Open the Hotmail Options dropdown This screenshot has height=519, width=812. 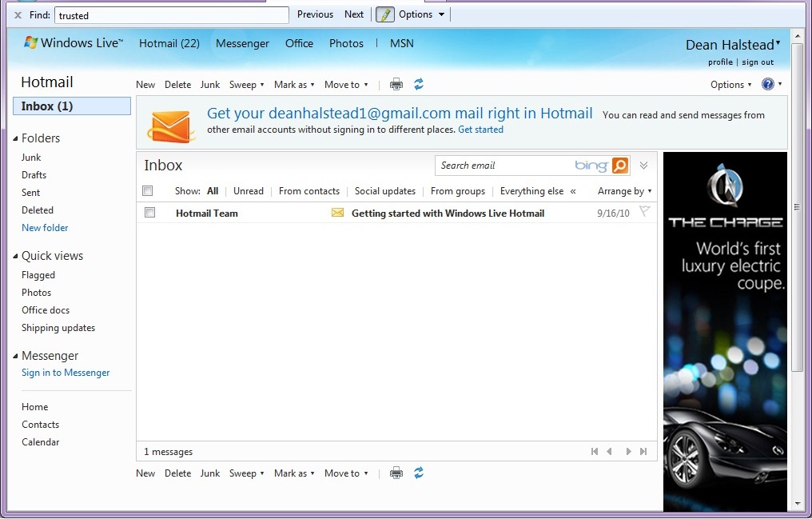point(730,85)
